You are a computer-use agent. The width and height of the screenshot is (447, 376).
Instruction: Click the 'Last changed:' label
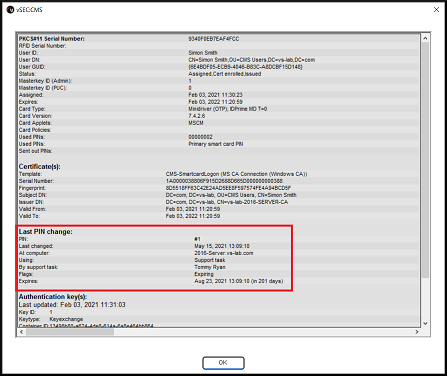[36, 246]
